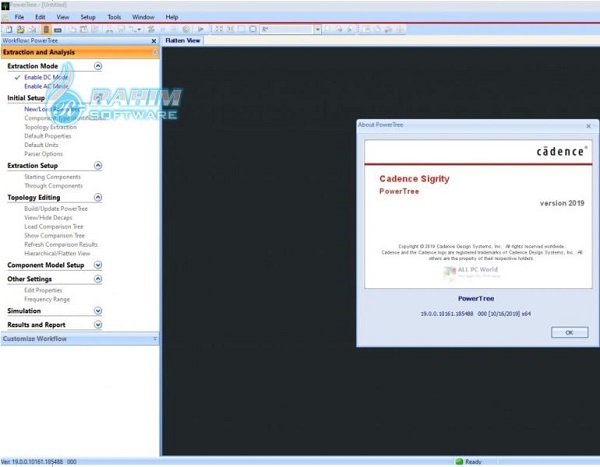Open the toolbar combo box dropdown arrow
Viewport: 600px width, 467px height.
point(318,29)
